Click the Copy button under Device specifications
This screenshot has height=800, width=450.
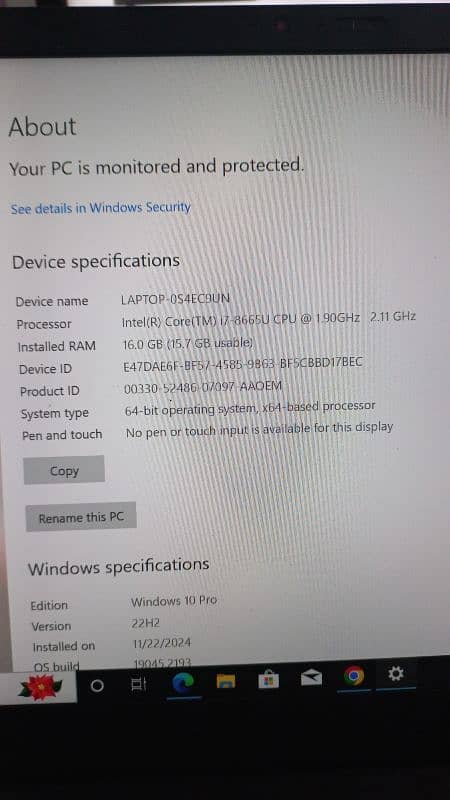coord(64,470)
